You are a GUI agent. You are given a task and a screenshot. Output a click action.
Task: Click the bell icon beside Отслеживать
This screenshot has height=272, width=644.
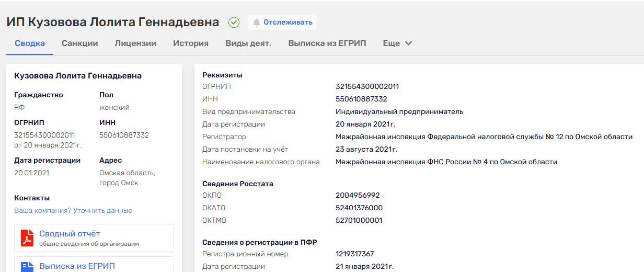pos(257,22)
